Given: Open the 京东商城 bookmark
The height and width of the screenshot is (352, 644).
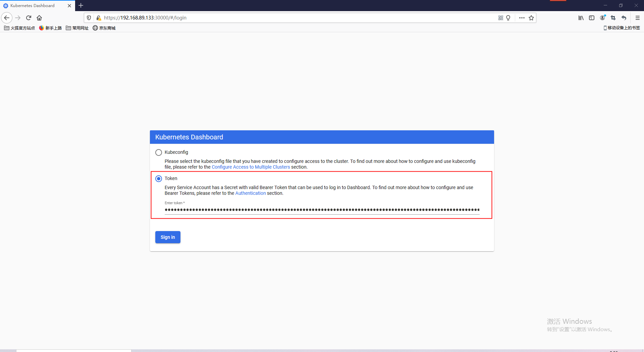Looking at the screenshot, I should click(x=104, y=28).
